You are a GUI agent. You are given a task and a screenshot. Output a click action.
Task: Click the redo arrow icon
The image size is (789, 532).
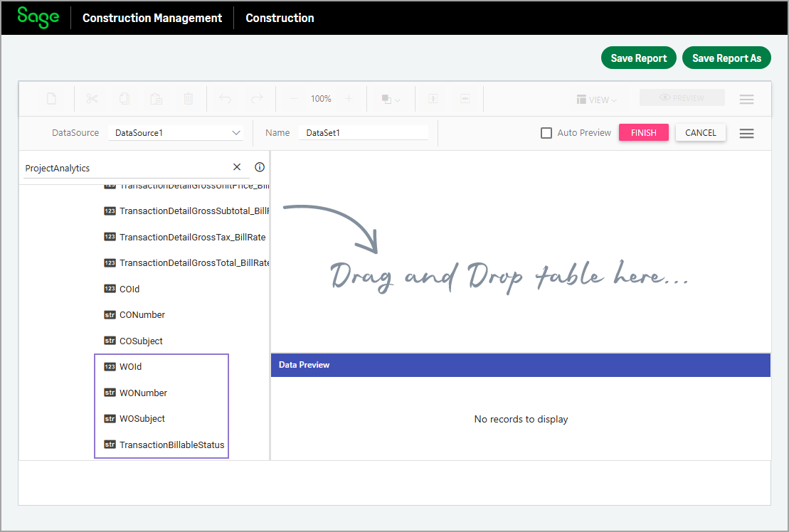[x=257, y=99]
